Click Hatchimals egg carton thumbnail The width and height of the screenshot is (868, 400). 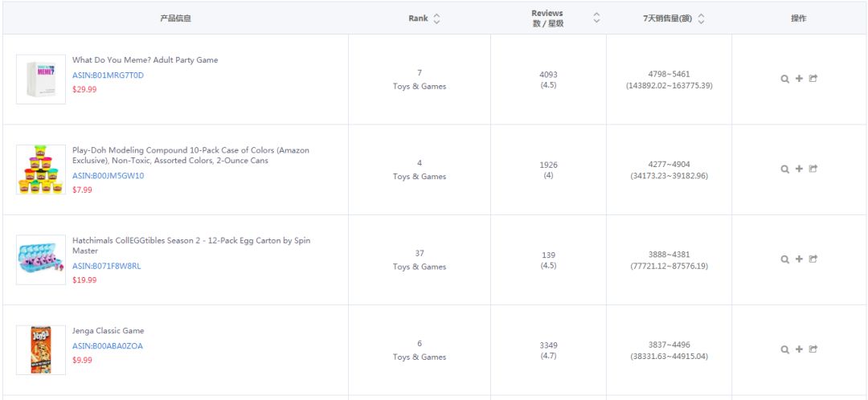click(41, 259)
